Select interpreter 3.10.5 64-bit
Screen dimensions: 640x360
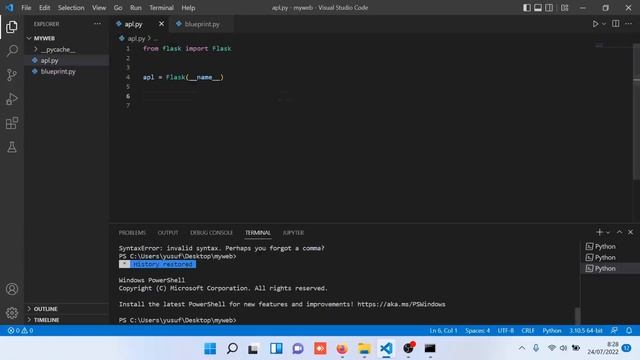pyautogui.click(x=586, y=331)
